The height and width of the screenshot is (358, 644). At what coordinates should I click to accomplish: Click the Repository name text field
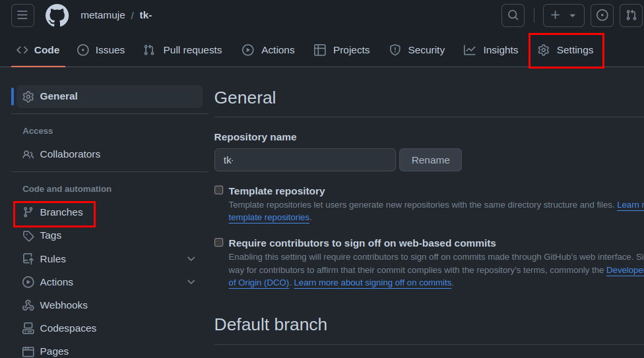(x=304, y=160)
